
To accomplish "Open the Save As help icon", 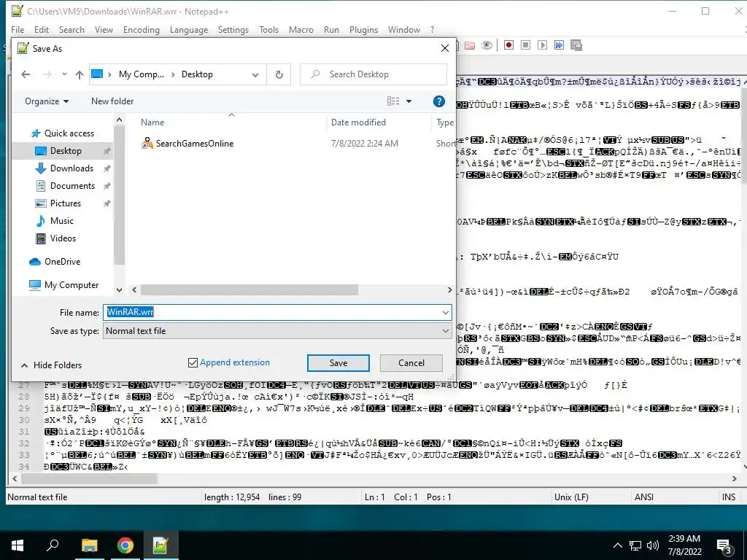I will tap(438, 101).
